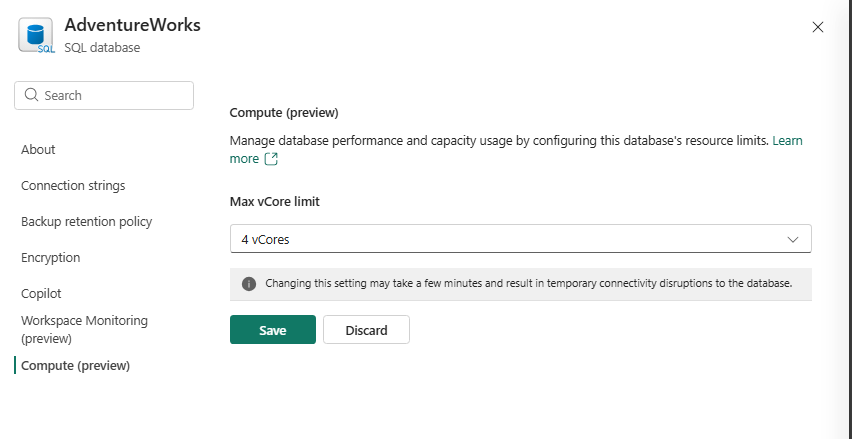
Task: Focus the Search settings field
Action: click(x=104, y=96)
